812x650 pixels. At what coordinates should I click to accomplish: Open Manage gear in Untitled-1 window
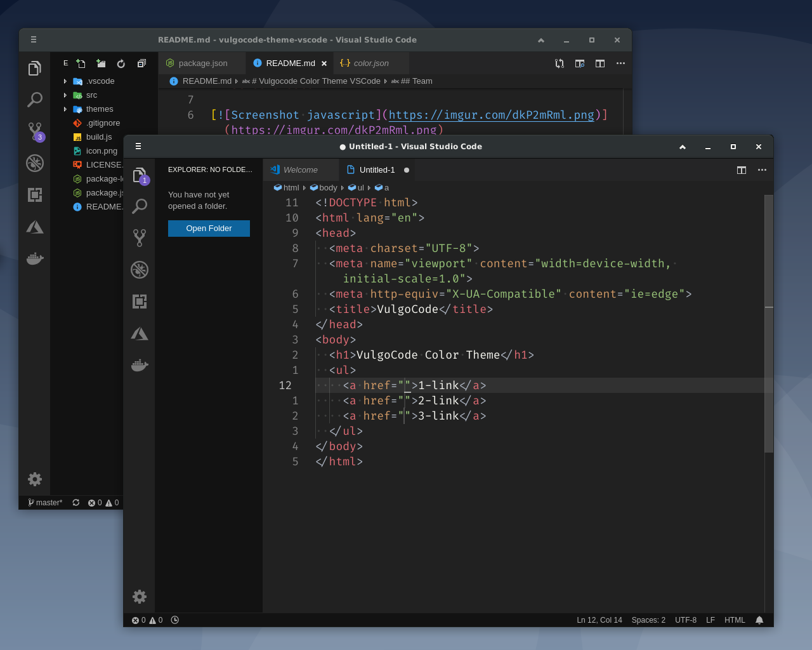[140, 596]
